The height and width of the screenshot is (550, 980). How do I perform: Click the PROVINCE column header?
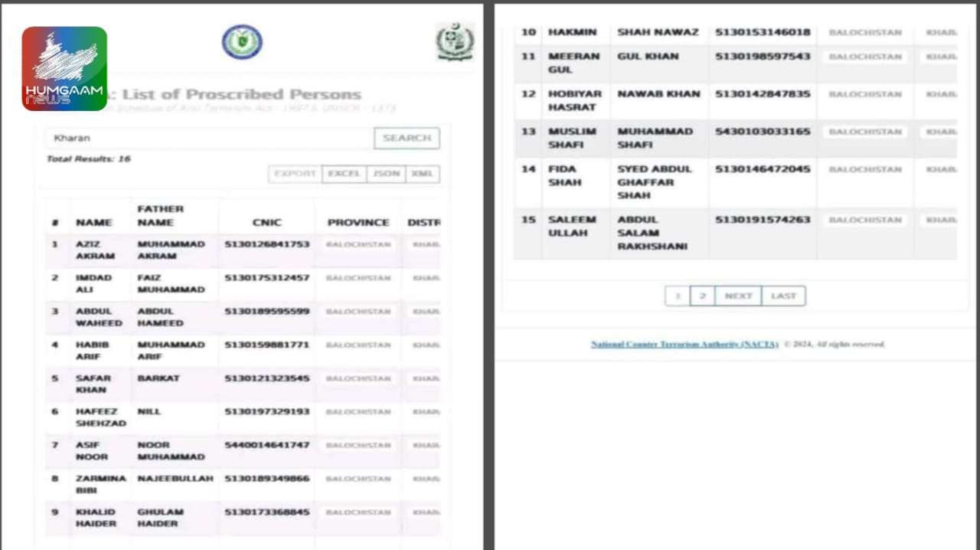(358, 222)
